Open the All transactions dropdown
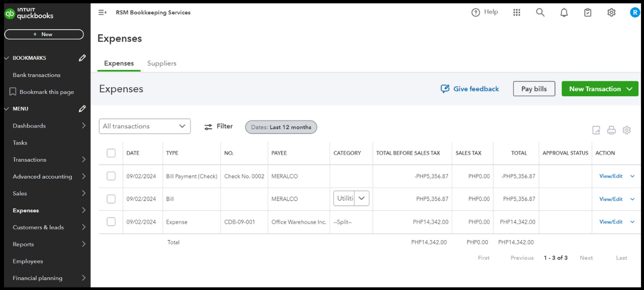Viewport: 644px width, 290px height. tap(145, 126)
